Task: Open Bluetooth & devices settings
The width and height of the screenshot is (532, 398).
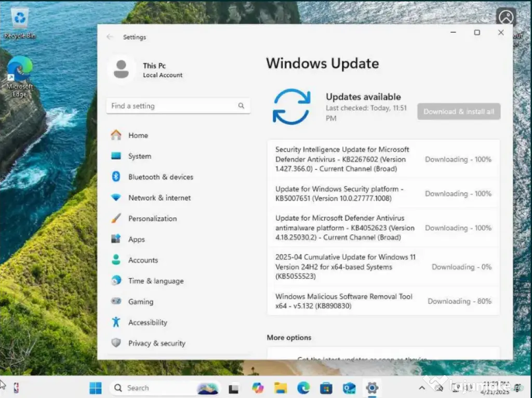Action: coord(160,177)
